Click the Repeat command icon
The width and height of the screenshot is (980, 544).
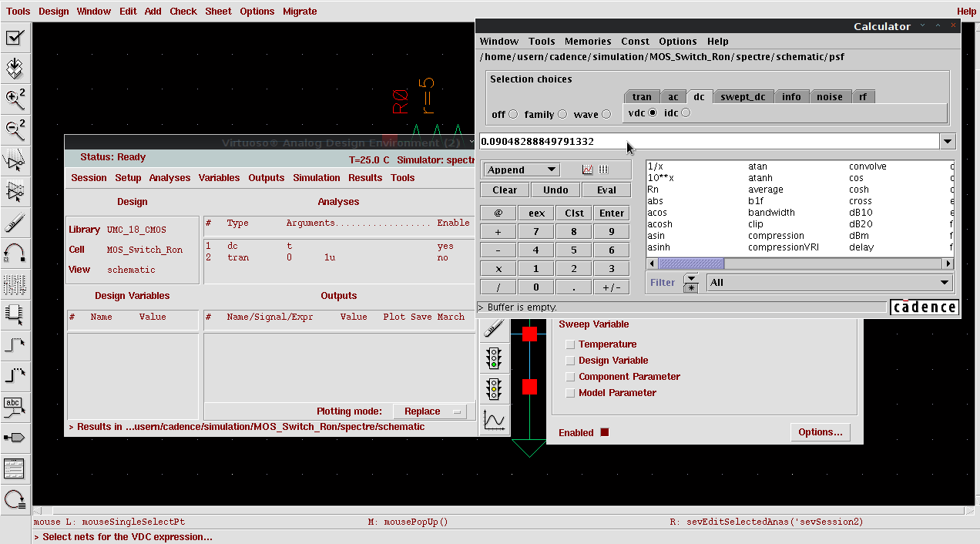[15, 499]
